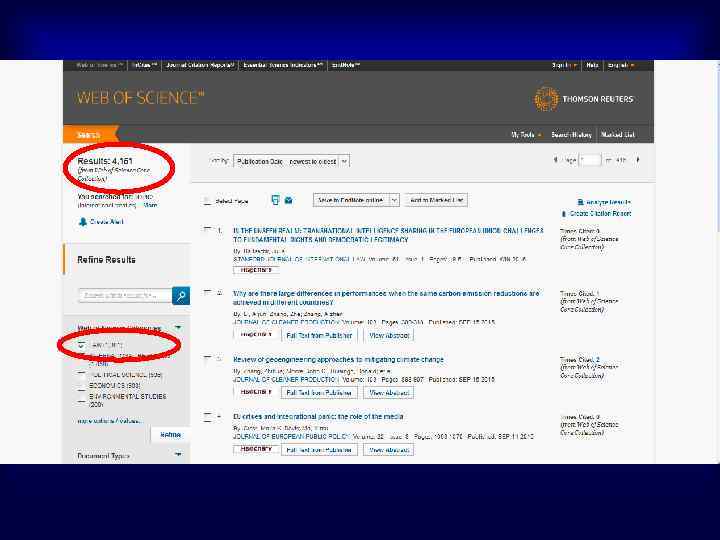Click the more options / values link
This screenshot has height=540, width=720.
(109, 421)
